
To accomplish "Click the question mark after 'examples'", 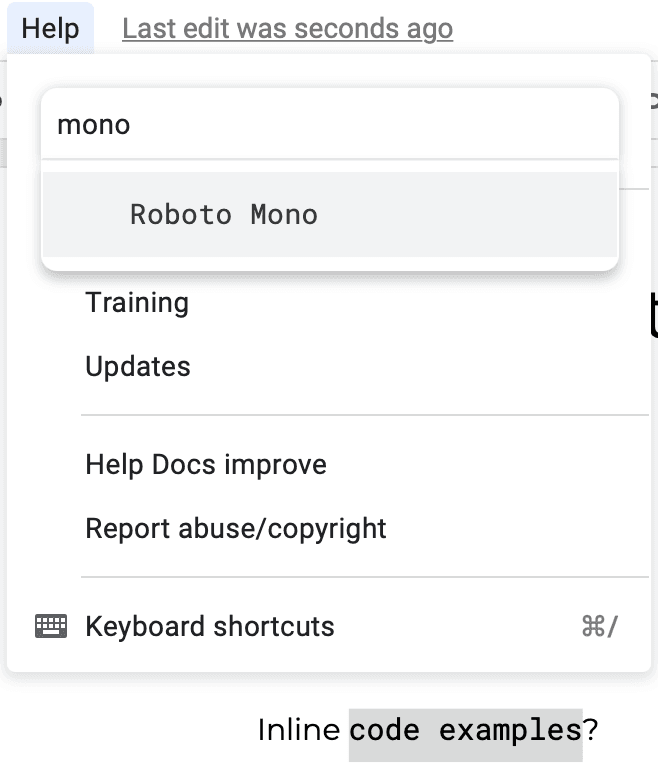I will click(590, 730).
